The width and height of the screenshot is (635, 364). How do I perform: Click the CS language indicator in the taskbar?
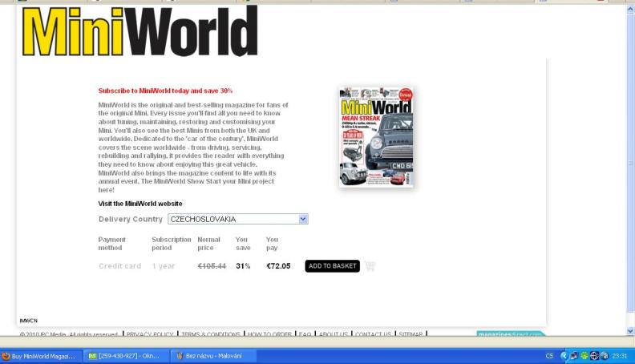549,356
